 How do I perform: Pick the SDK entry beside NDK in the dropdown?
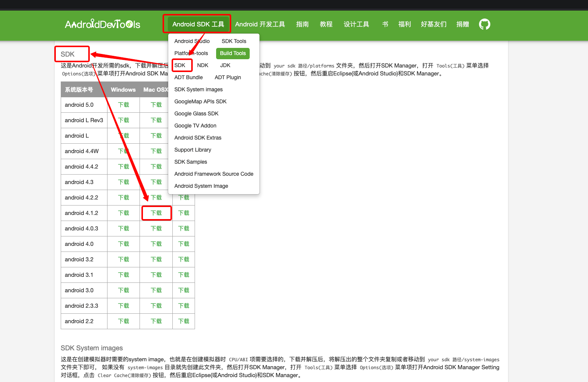pos(180,65)
